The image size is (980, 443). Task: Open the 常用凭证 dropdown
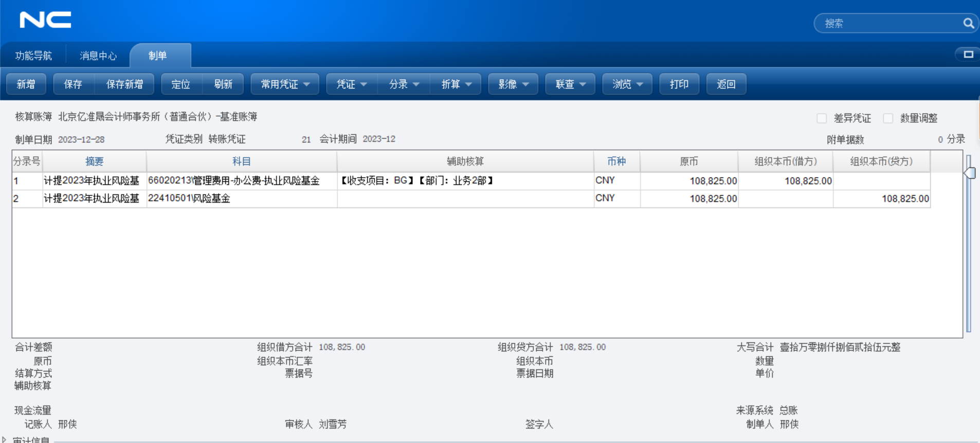(x=285, y=84)
